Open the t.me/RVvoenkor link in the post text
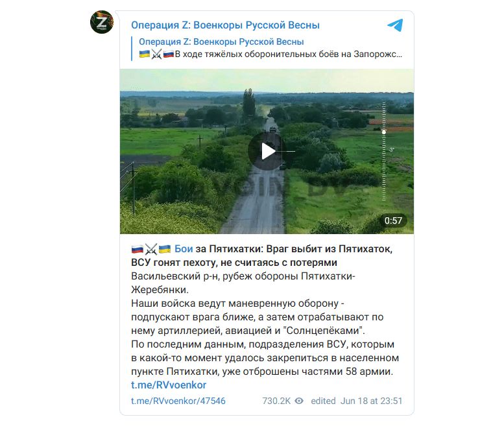504x428 pixels. 169,385
